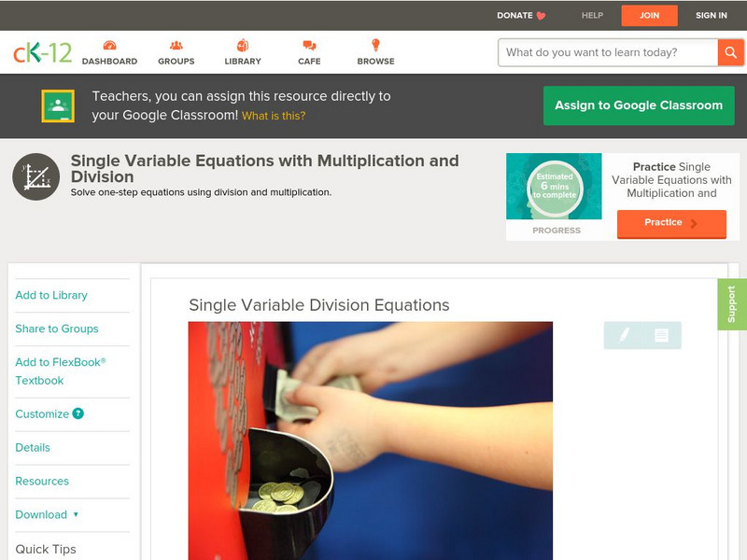This screenshot has width=747, height=560.
Task: Click Assign to Google Classroom button
Action: pos(639,105)
